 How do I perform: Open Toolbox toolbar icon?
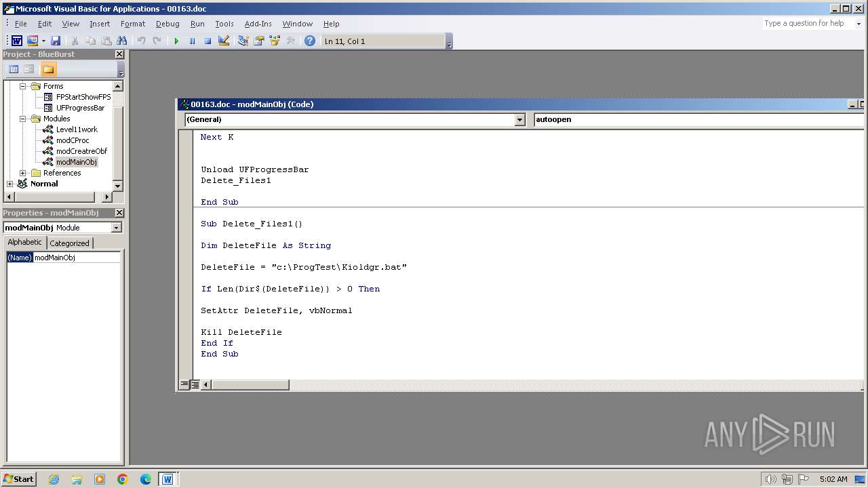click(x=290, y=41)
